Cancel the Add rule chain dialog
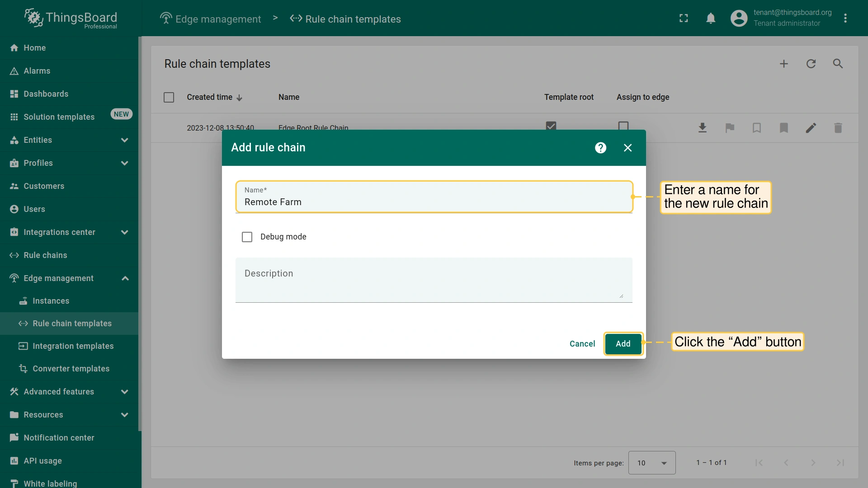The width and height of the screenshot is (868, 488). point(582,344)
